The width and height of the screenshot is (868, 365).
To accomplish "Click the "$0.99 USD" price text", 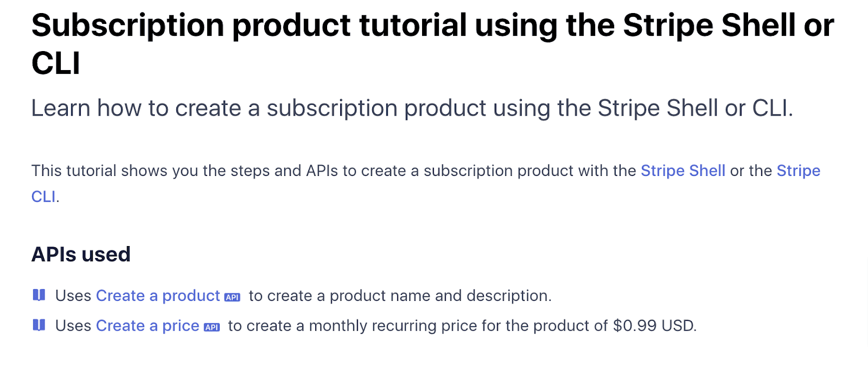I will [x=654, y=325].
